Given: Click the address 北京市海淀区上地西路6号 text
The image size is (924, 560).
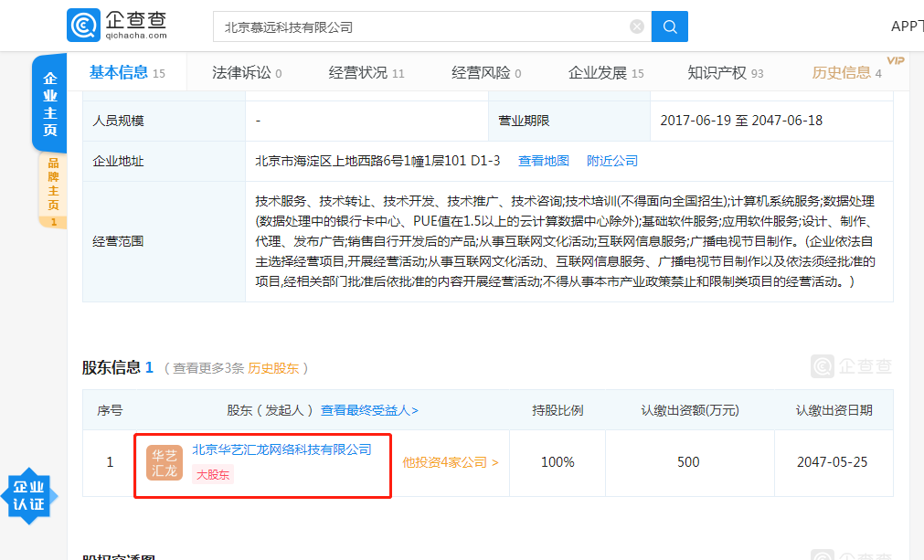Looking at the screenshot, I should click(377, 161).
